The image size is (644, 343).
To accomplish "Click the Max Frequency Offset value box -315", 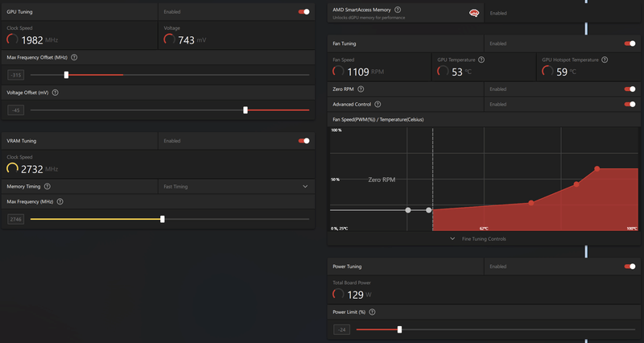I will point(16,75).
